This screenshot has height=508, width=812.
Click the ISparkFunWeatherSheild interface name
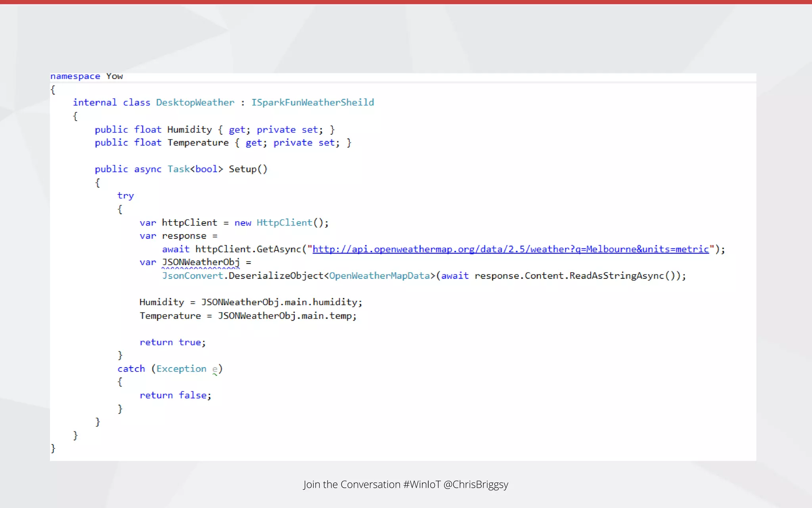click(312, 102)
